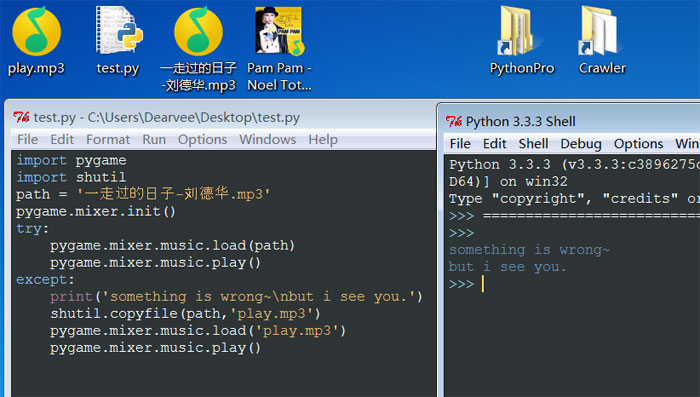Click 'but i see you.' shell output
The width and height of the screenshot is (700, 397).
pos(508,266)
